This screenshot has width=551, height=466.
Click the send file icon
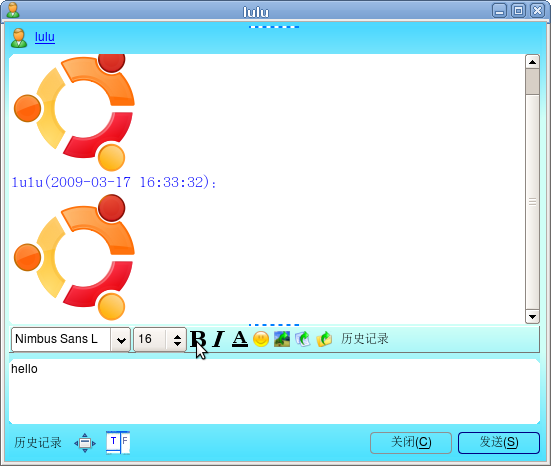pos(303,339)
